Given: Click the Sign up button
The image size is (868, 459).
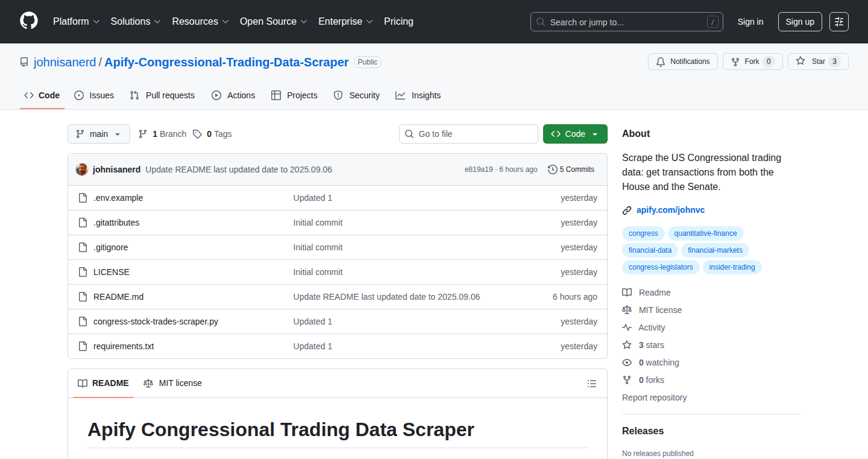Looking at the screenshot, I should point(800,22).
